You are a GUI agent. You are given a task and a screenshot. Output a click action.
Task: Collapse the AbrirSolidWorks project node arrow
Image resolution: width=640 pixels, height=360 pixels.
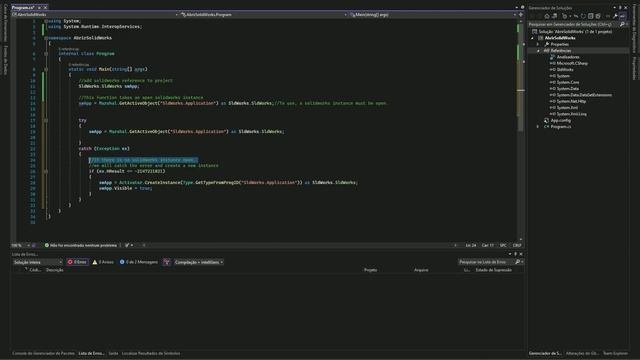pos(532,38)
